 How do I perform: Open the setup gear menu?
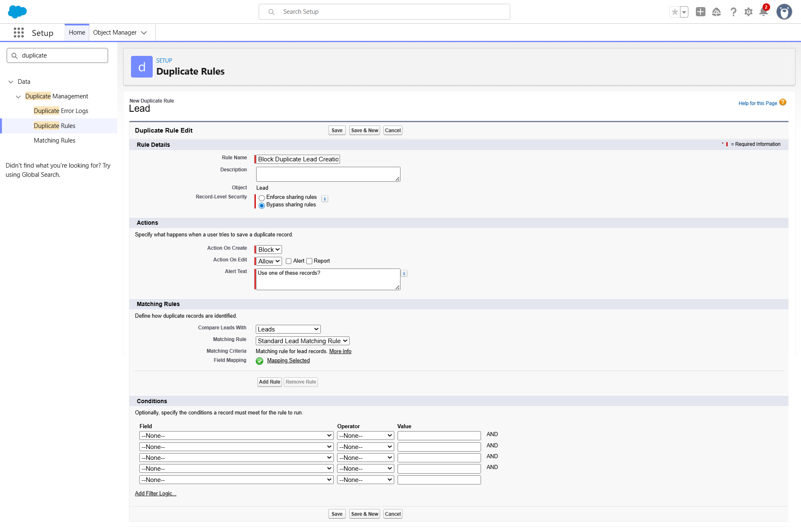(748, 12)
